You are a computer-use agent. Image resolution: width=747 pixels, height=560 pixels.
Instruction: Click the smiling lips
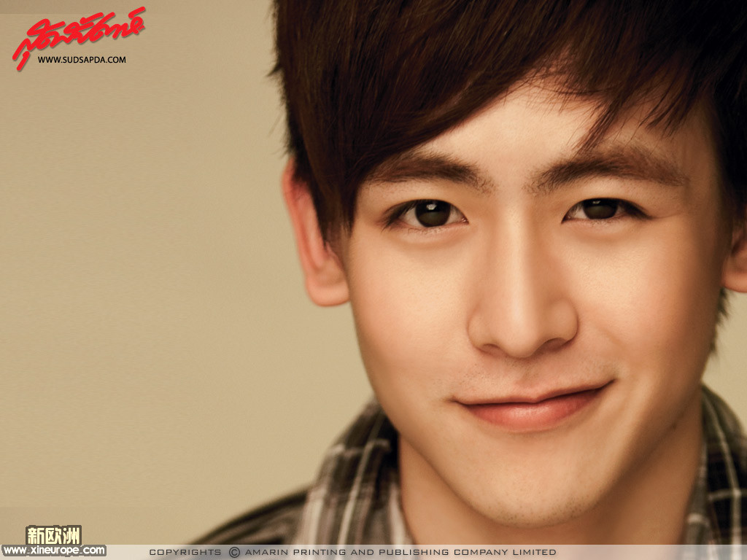tap(533, 408)
